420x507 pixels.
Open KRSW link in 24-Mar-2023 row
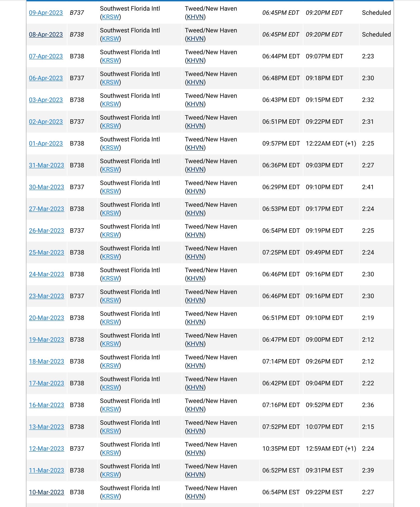110,278
